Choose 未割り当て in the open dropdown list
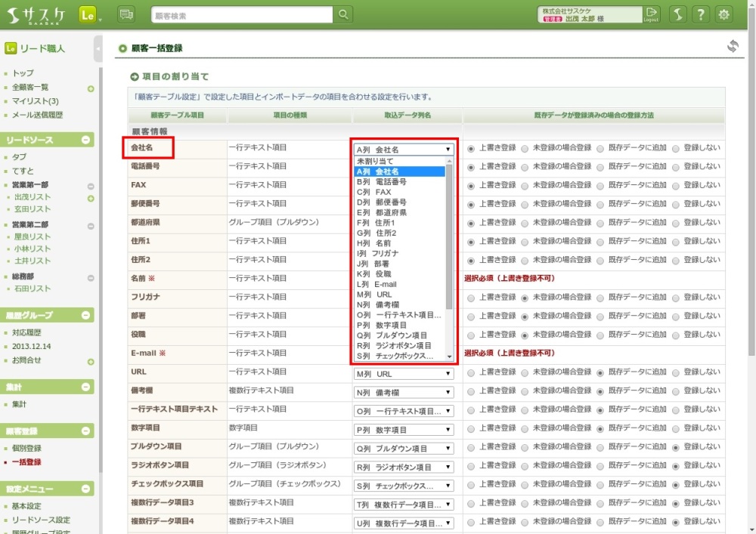The height and width of the screenshot is (534, 756). pyautogui.click(x=375, y=161)
